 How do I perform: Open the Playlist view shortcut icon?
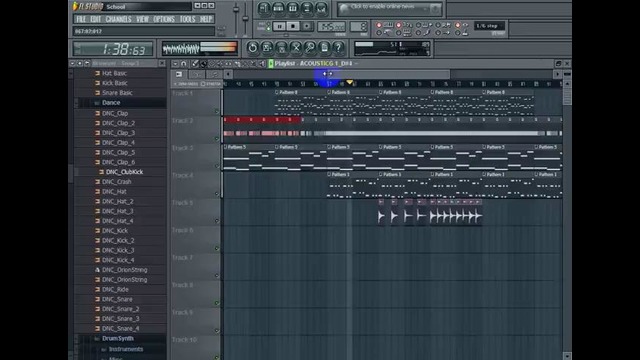click(x=264, y=8)
